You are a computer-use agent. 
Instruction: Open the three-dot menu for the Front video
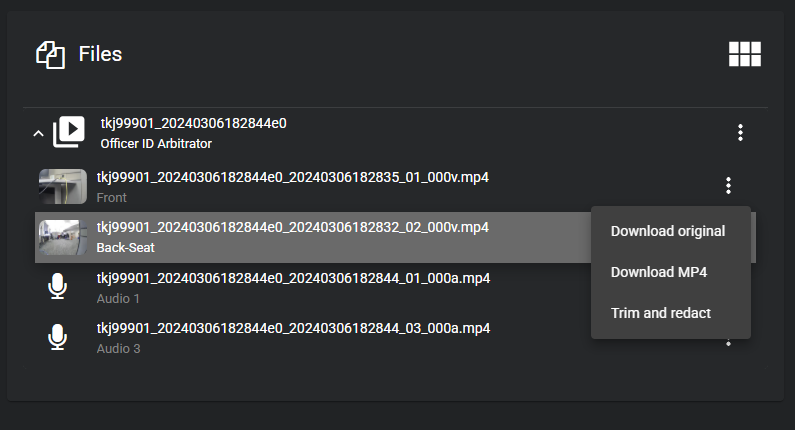729,185
